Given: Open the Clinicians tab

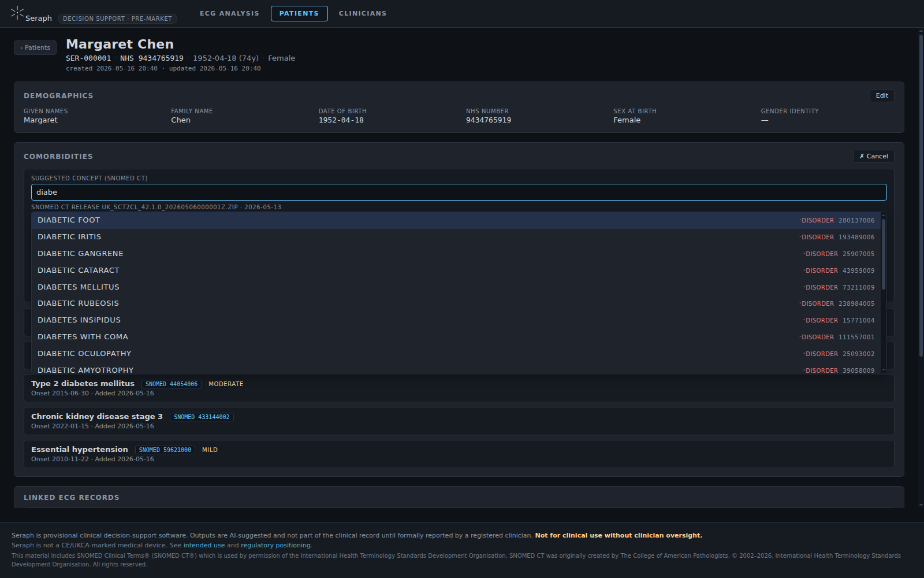Looking at the screenshot, I should tap(363, 13).
